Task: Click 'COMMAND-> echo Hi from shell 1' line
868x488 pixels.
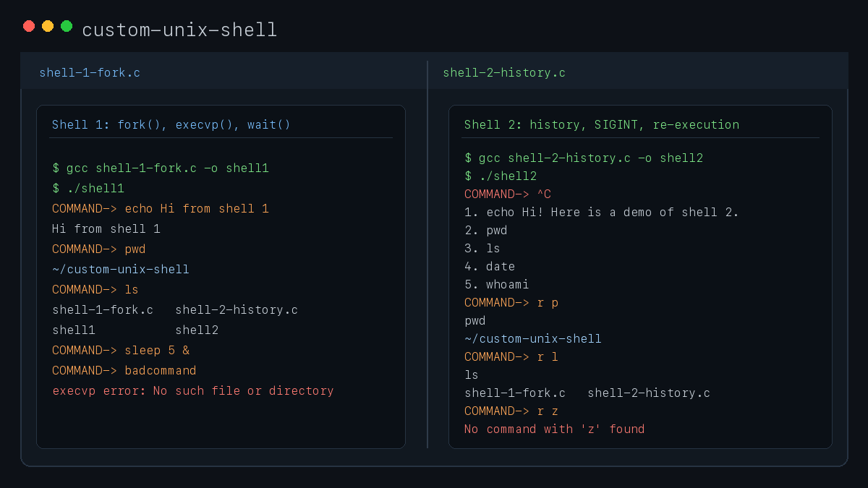Action: (161, 208)
